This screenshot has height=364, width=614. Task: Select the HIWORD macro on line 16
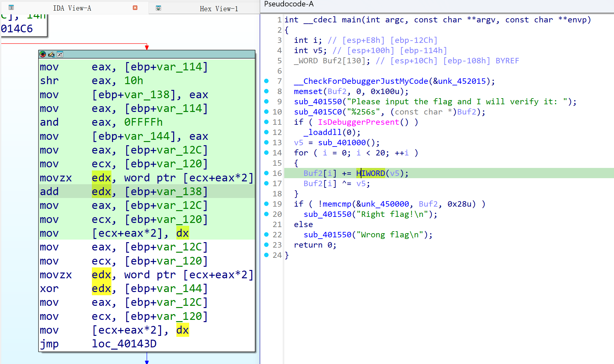point(371,173)
